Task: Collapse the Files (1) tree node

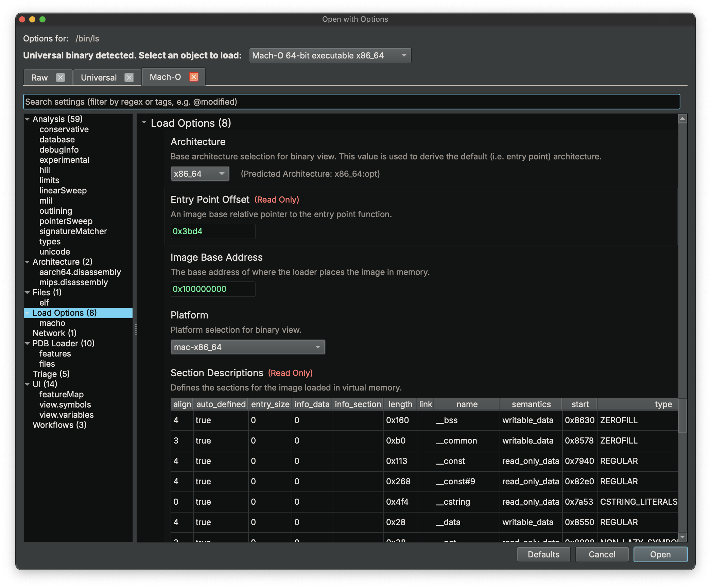Action: [x=27, y=292]
